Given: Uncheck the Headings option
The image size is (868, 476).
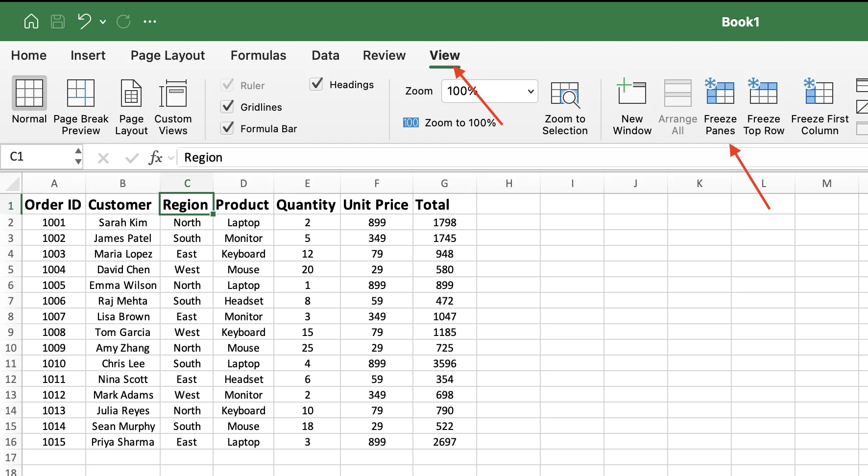Looking at the screenshot, I should click(316, 84).
